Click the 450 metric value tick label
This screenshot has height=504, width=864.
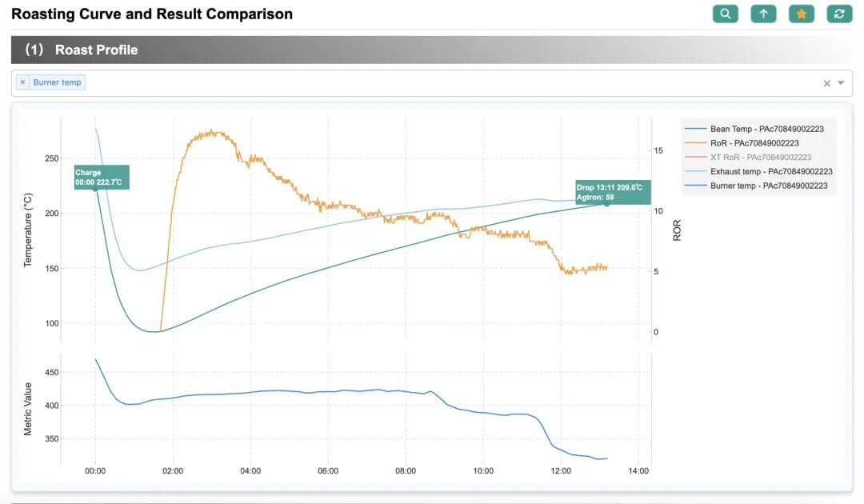click(52, 372)
